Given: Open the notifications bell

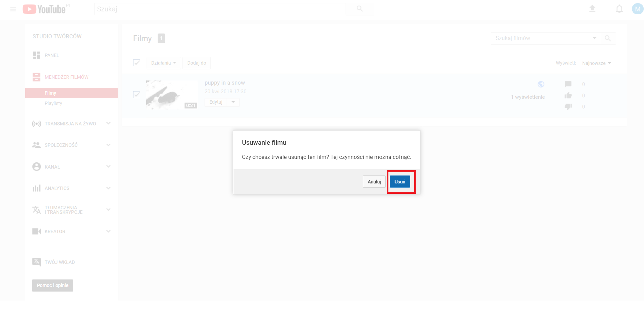Looking at the screenshot, I should pos(620,9).
